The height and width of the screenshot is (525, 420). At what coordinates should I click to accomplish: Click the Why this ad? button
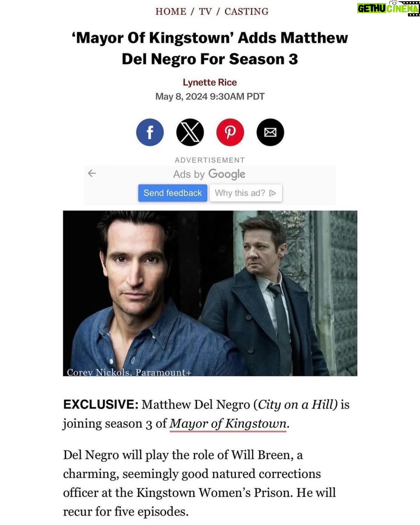pos(246,193)
